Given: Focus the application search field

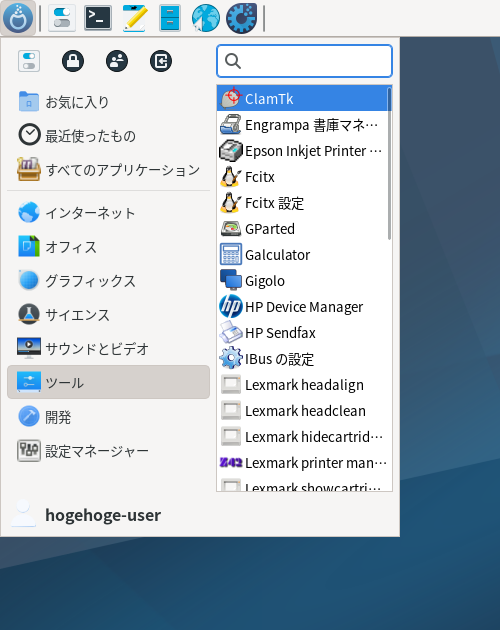Looking at the screenshot, I should [x=304, y=61].
